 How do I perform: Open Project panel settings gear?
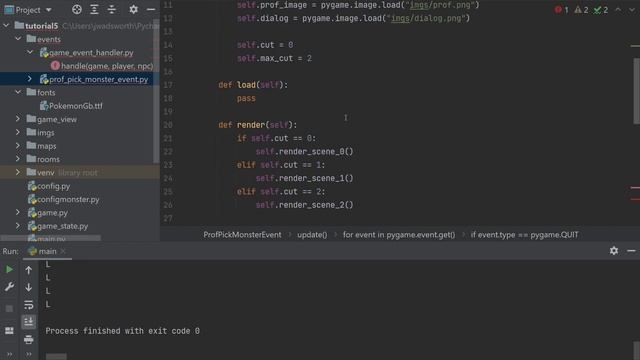pyautogui.click(x=133, y=9)
